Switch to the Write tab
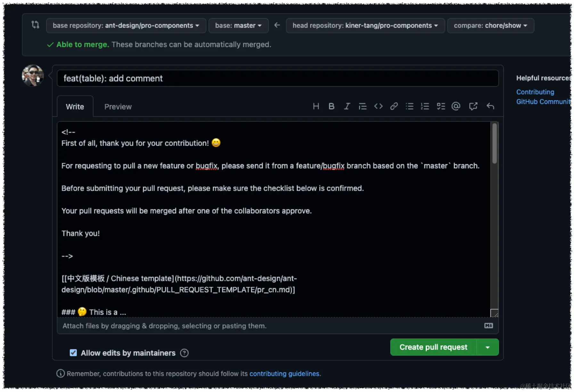574x392 pixels. (x=75, y=107)
